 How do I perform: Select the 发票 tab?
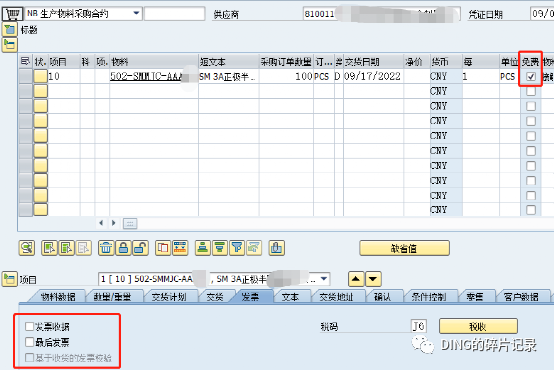click(x=251, y=297)
